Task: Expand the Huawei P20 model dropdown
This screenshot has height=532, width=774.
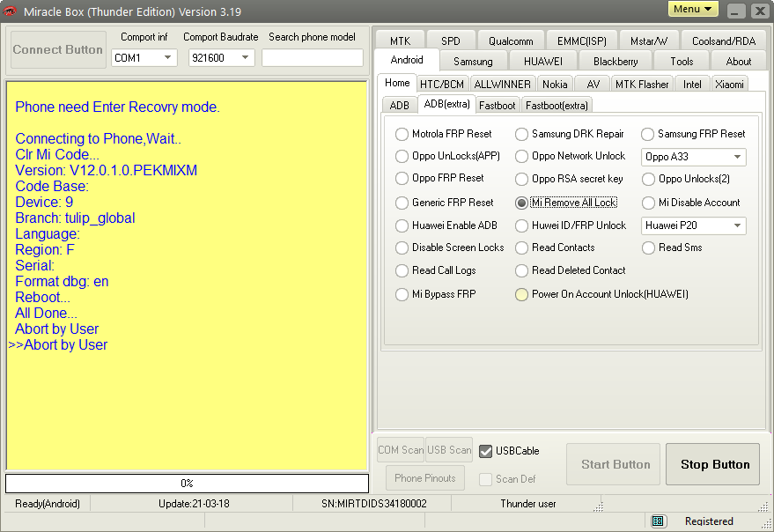Action: tap(694, 225)
